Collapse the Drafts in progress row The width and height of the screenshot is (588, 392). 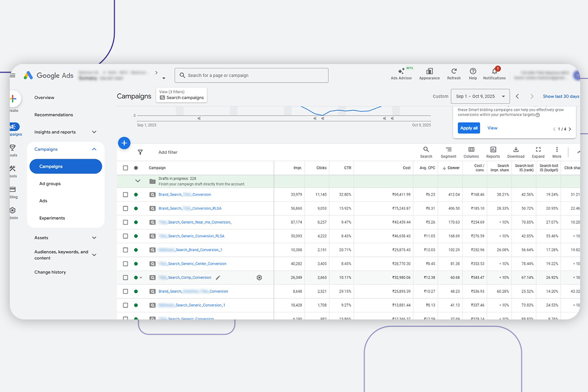138,180
